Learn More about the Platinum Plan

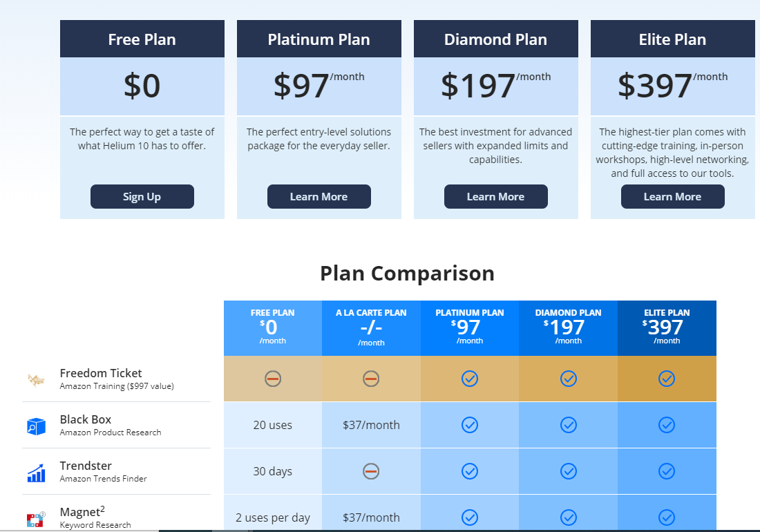coord(319,197)
